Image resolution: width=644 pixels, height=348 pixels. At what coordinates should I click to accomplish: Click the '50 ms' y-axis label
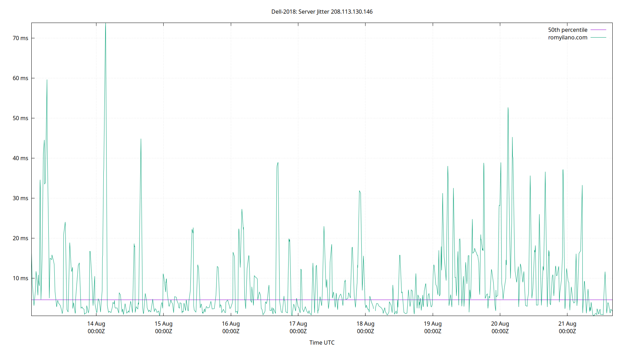point(21,118)
